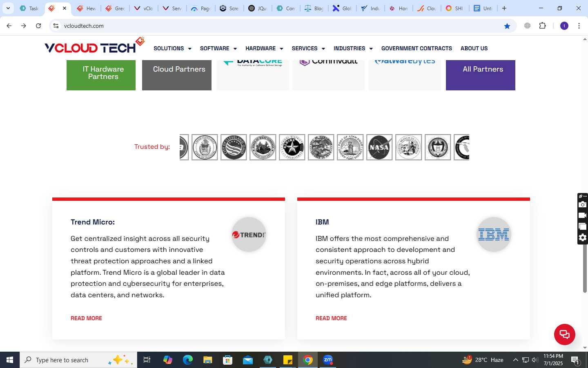Viewport: 588px width, 368px height.
Task: Open the Task View taskbar button
Action: [x=147, y=360]
